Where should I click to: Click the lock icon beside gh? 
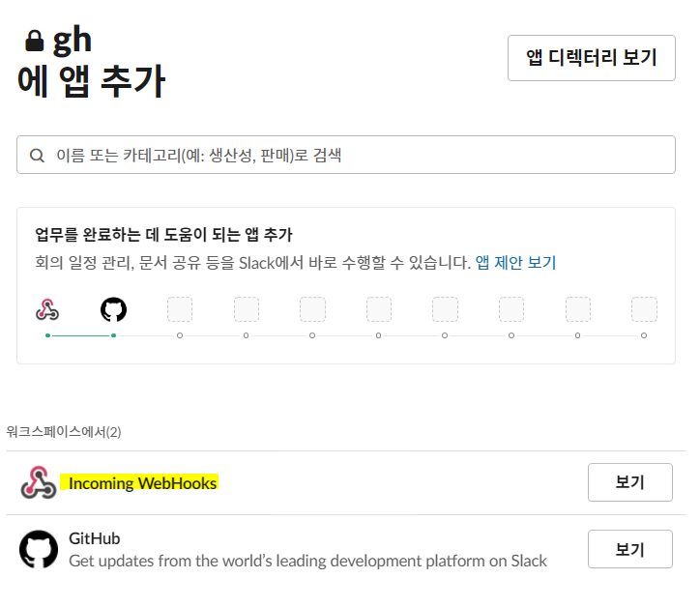pos(35,41)
